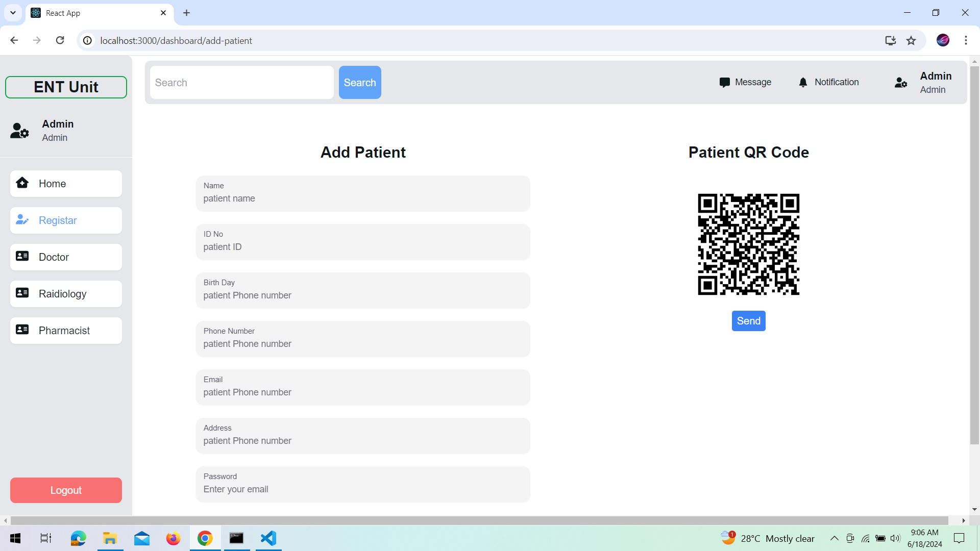This screenshot has height=551, width=980.
Task: Bookmark this page with star icon
Action: [911, 40]
